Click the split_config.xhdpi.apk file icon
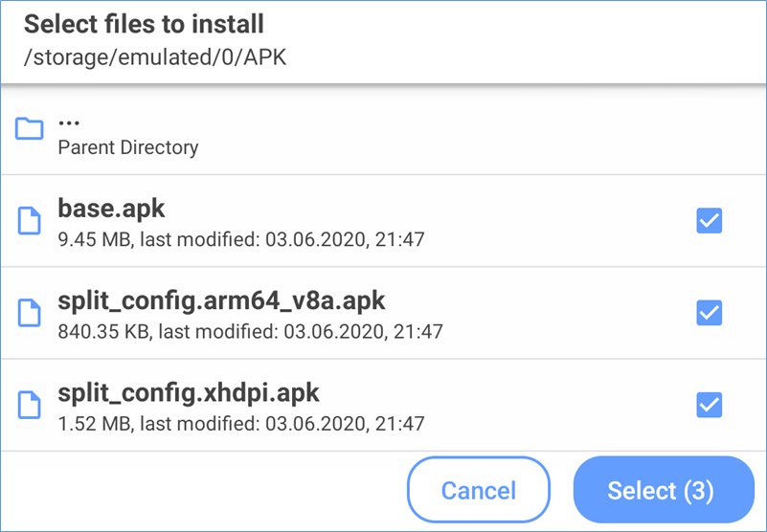 [x=30, y=405]
